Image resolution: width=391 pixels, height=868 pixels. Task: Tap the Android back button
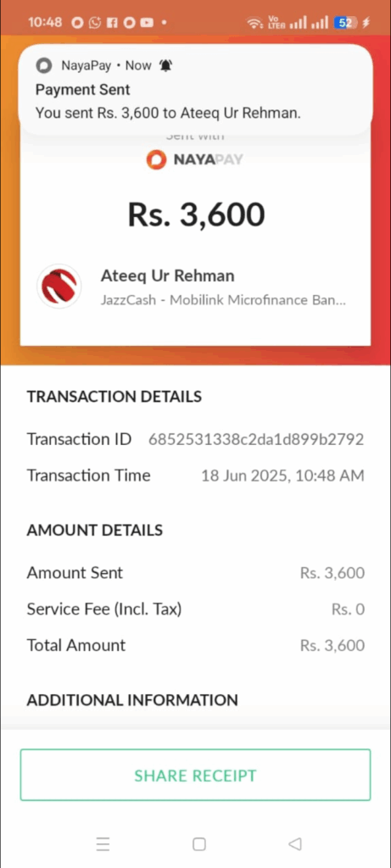[x=294, y=843]
